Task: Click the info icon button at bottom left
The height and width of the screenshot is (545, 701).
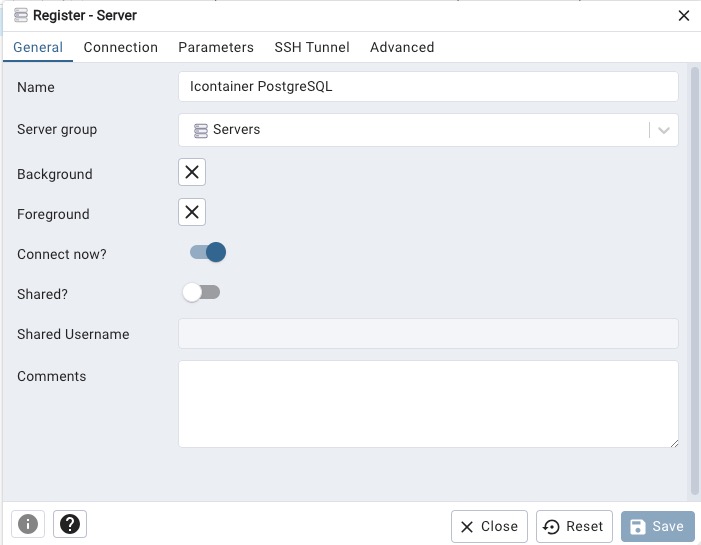Action: pyautogui.click(x=28, y=524)
